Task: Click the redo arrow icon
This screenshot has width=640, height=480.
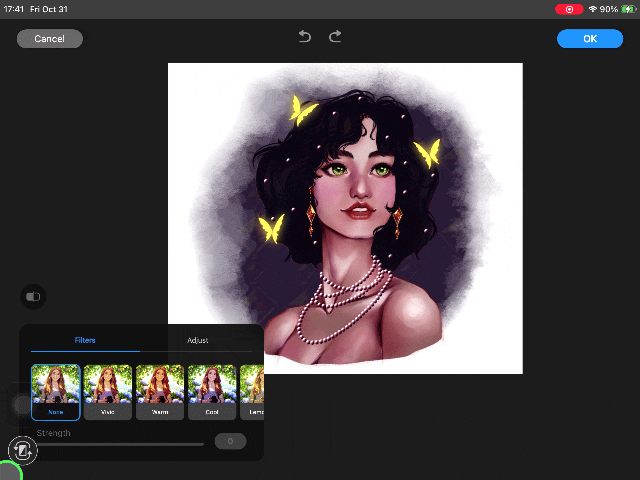Action: 335,37
